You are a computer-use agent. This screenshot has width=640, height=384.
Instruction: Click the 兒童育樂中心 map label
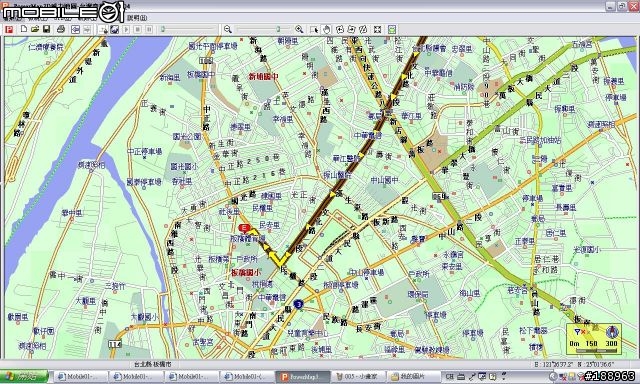pyautogui.click(x=308, y=333)
